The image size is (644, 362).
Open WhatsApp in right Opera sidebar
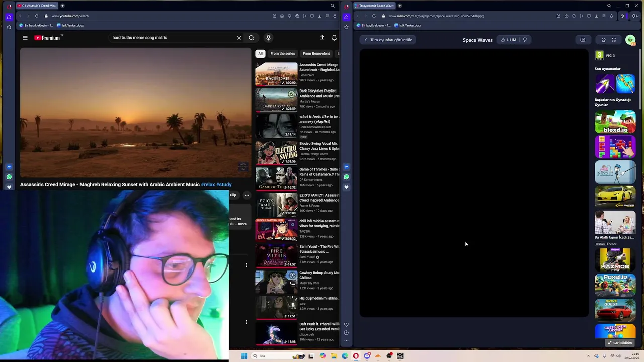pyautogui.click(x=346, y=177)
